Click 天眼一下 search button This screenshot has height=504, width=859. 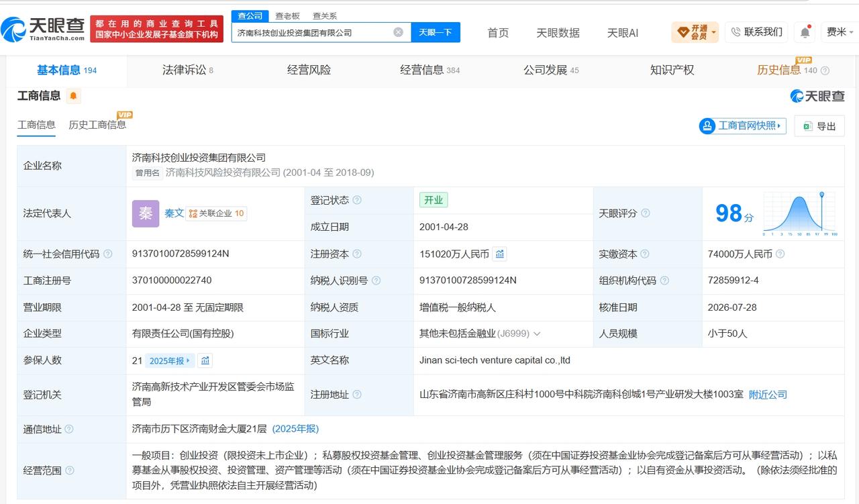[436, 32]
